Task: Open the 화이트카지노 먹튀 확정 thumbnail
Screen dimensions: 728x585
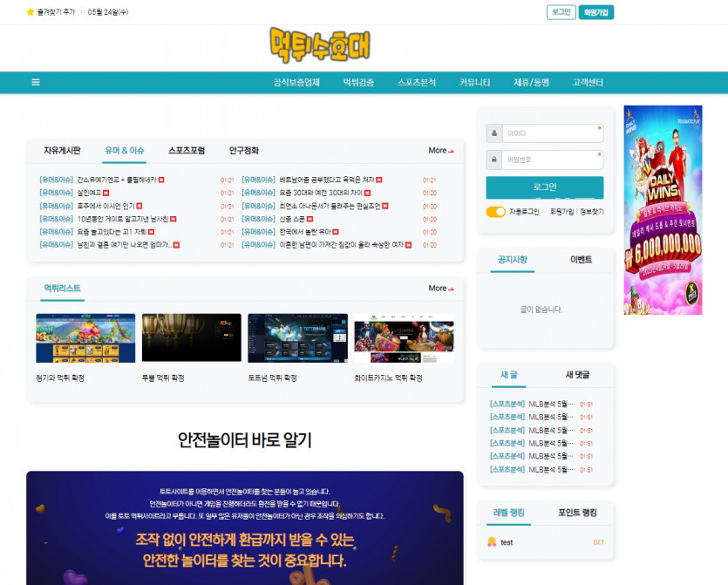Action: pyautogui.click(x=403, y=338)
